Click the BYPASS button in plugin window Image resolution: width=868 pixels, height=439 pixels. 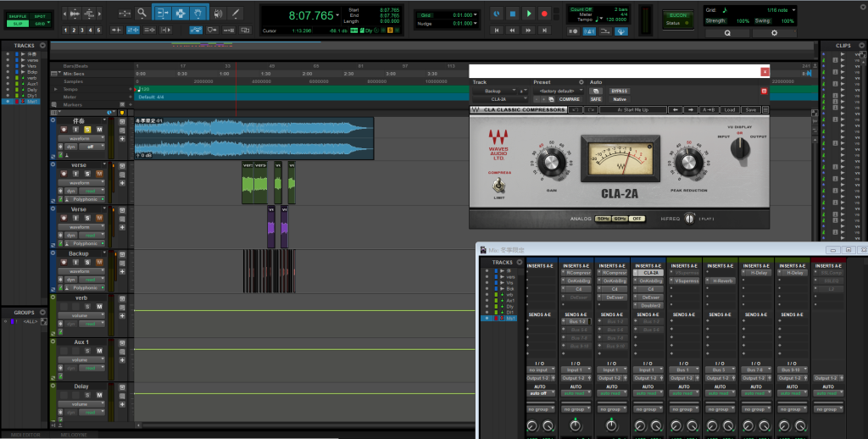point(620,92)
